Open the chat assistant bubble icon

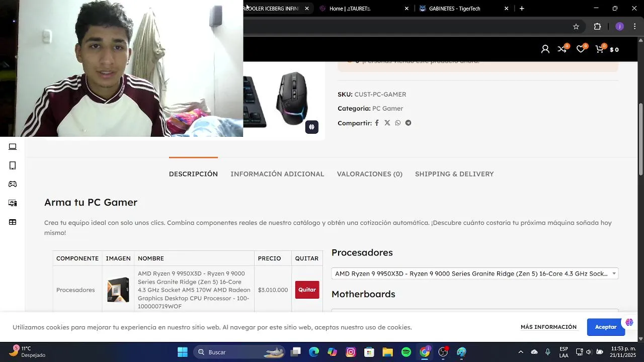629,322
